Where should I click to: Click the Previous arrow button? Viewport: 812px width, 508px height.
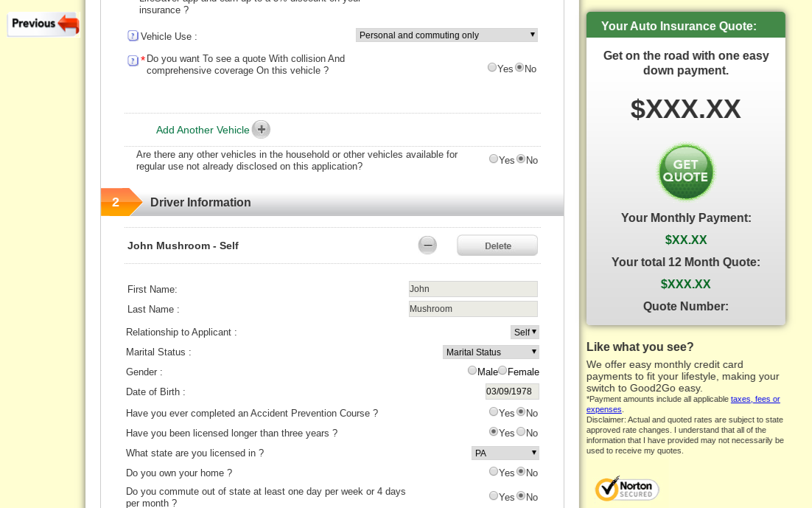click(43, 24)
